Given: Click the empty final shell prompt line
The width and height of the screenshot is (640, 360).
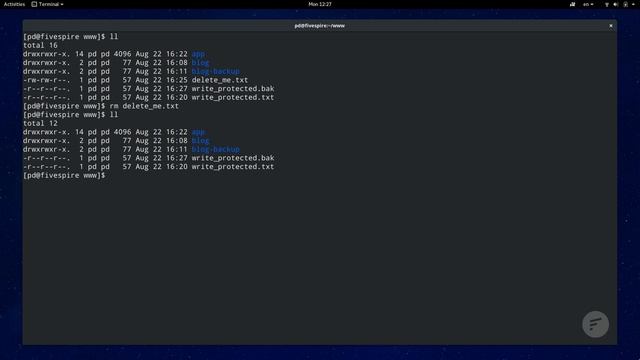Looking at the screenshot, I should tap(64, 176).
